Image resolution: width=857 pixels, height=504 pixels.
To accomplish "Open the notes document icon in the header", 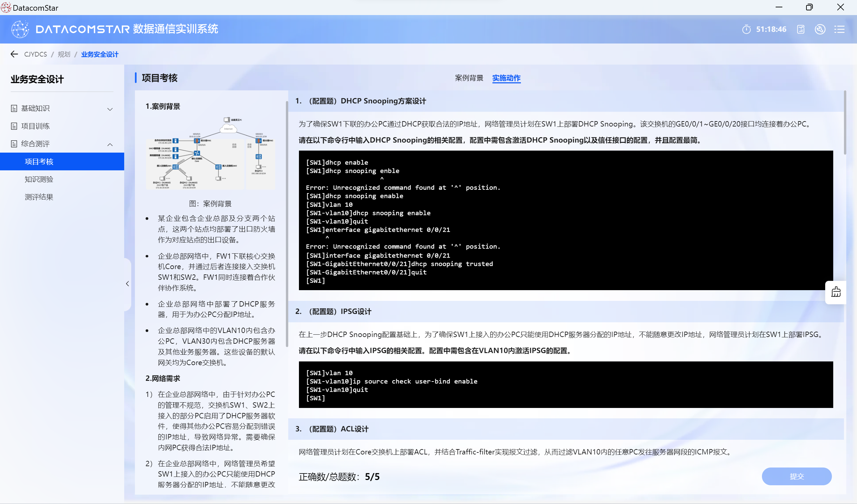I will (800, 29).
